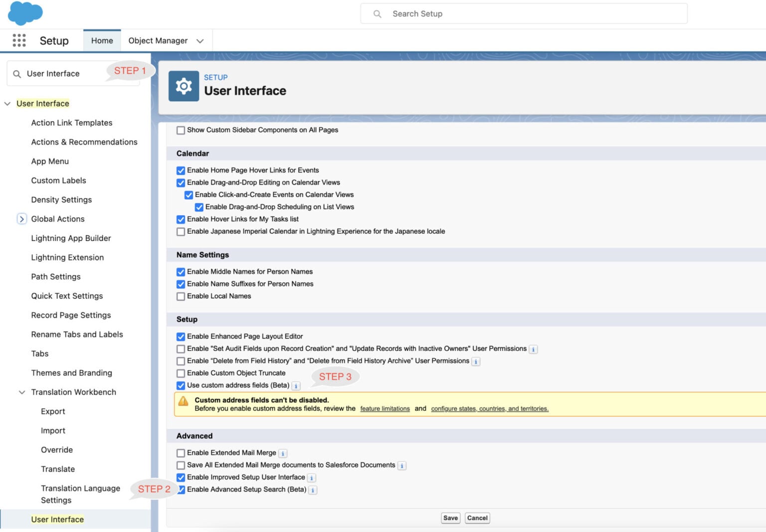Open Lightning App Builder in sidebar
Image resolution: width=766 pixels, height=532 pixels.
click(71, 238)
